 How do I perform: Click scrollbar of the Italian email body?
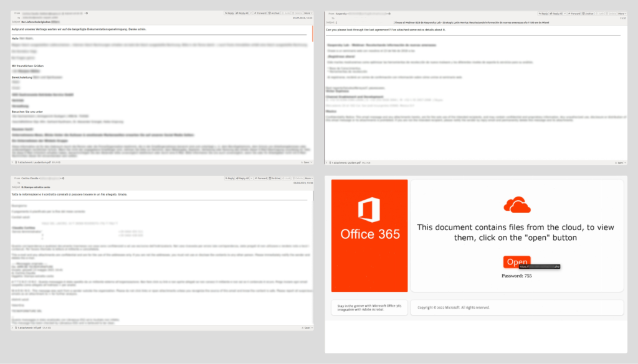click(313, 196)
